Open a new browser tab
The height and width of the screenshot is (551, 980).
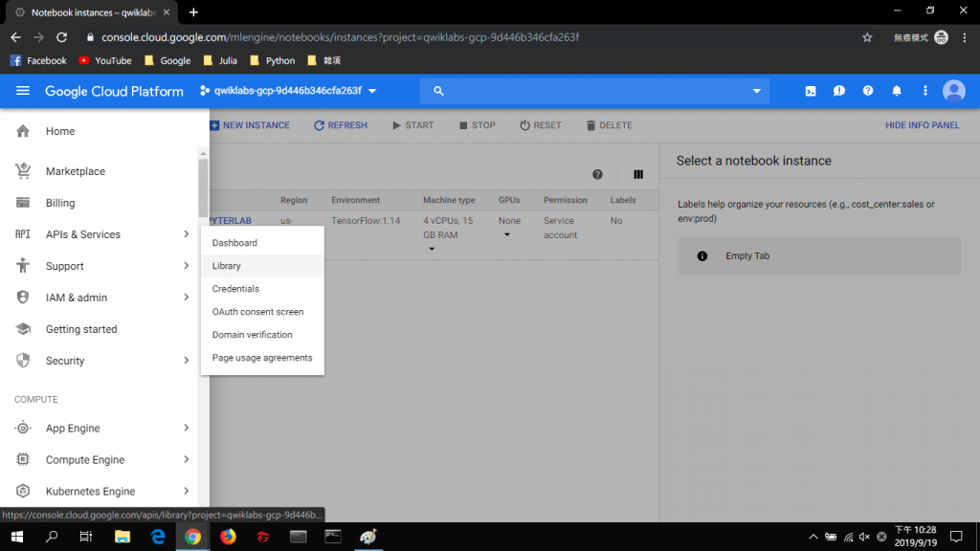[x=193, y=12]
